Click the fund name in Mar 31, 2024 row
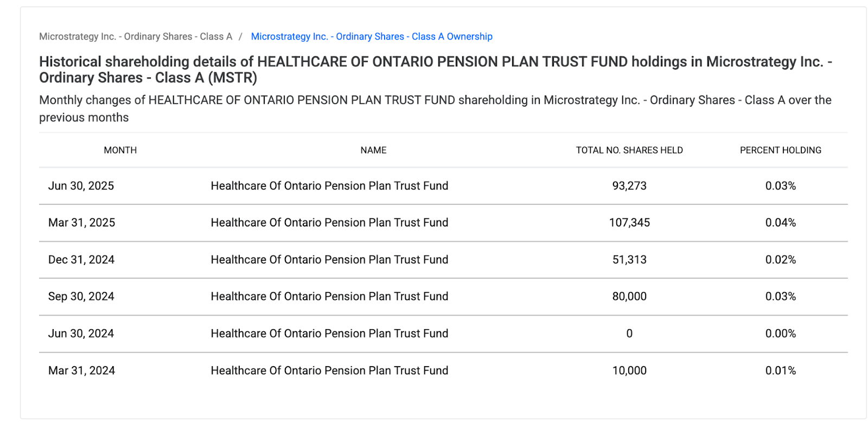The image size is (868, 422). point(329,370)
